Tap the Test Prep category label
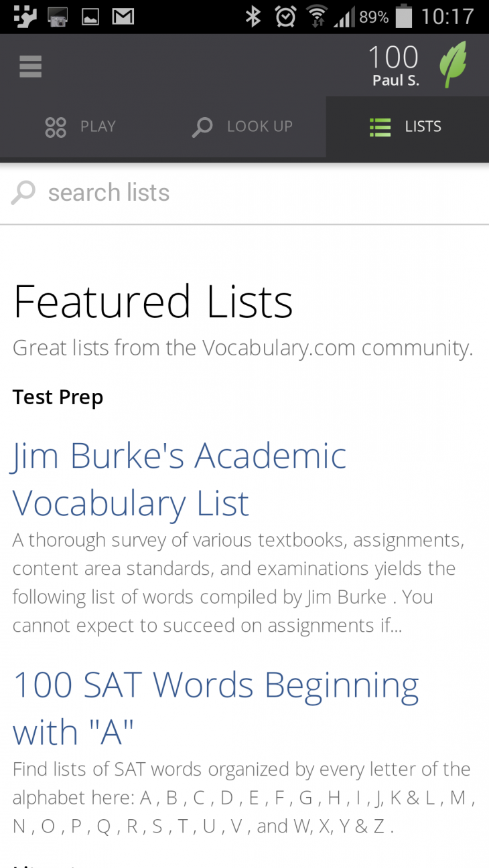The height and width of the screenshot is (868, 489). tap(58, 397)
